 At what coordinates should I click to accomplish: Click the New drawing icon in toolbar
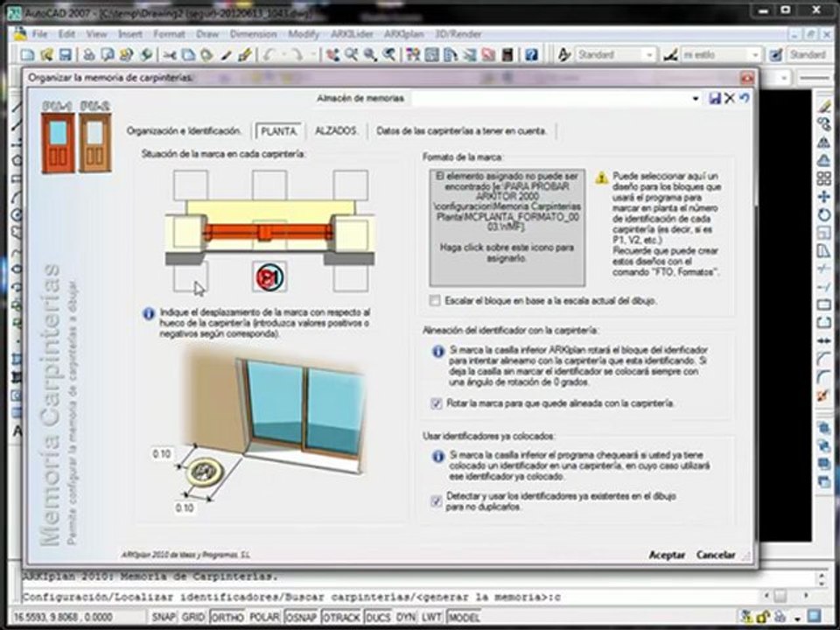(x=27, y=54)
